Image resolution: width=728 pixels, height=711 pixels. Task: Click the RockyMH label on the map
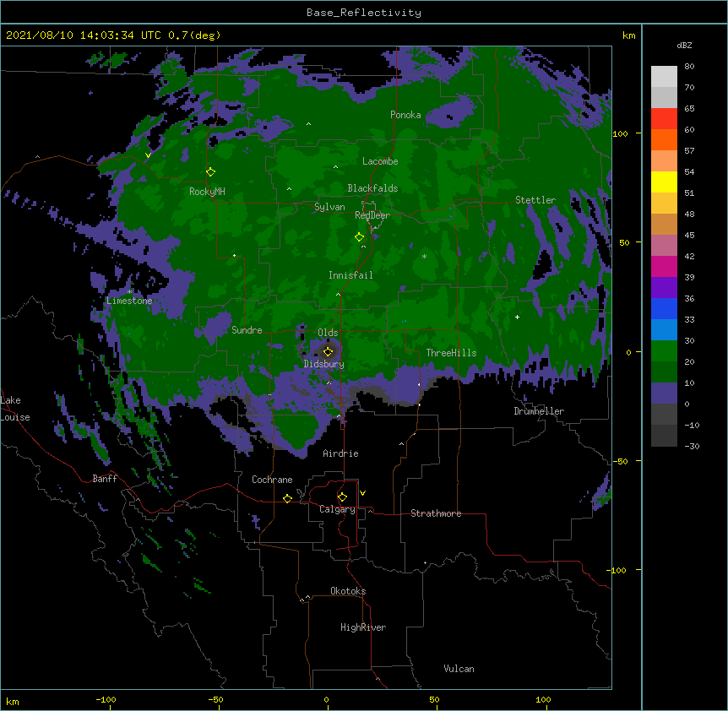207,191
